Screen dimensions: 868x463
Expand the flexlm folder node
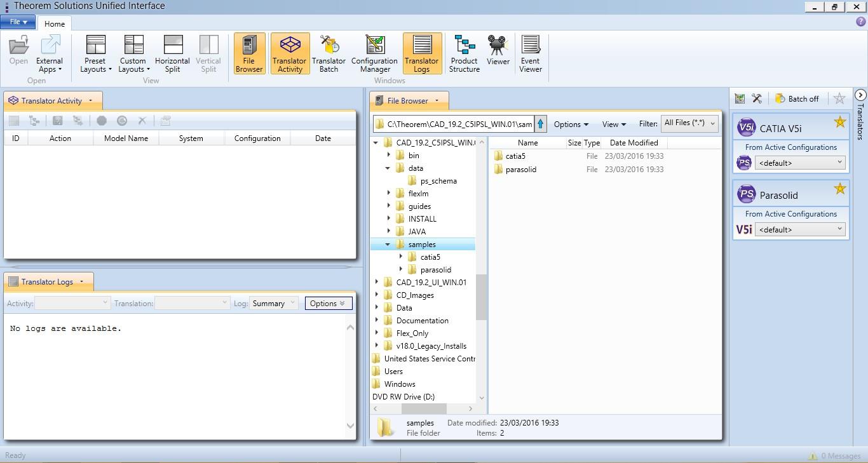pyautogui.click(x=389, y=193)
